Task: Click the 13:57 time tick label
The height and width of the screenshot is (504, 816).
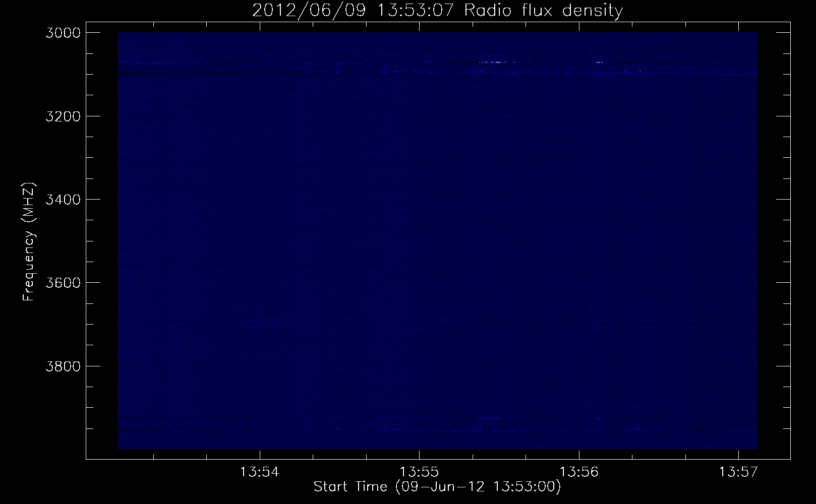Action: tap(738, 473)
